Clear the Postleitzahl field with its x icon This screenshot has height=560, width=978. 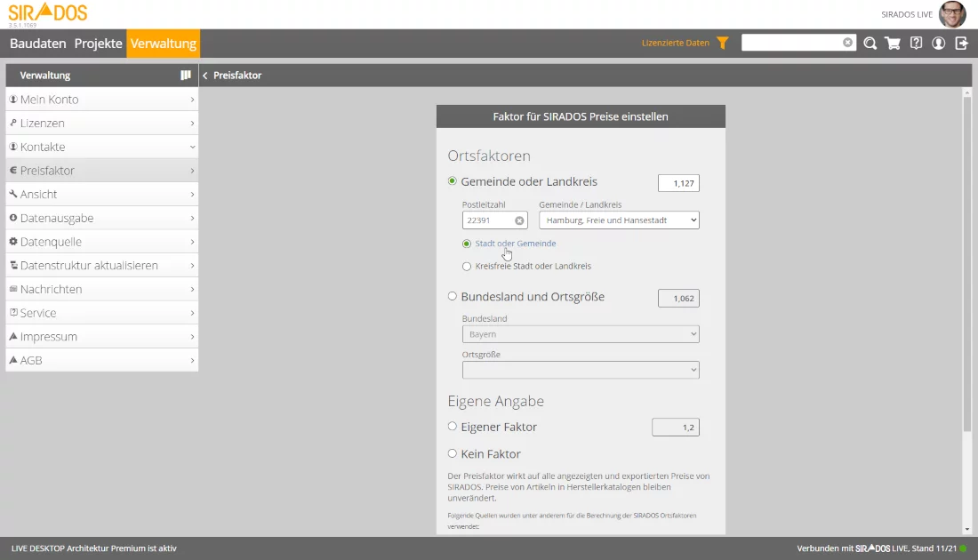point(519,220)
